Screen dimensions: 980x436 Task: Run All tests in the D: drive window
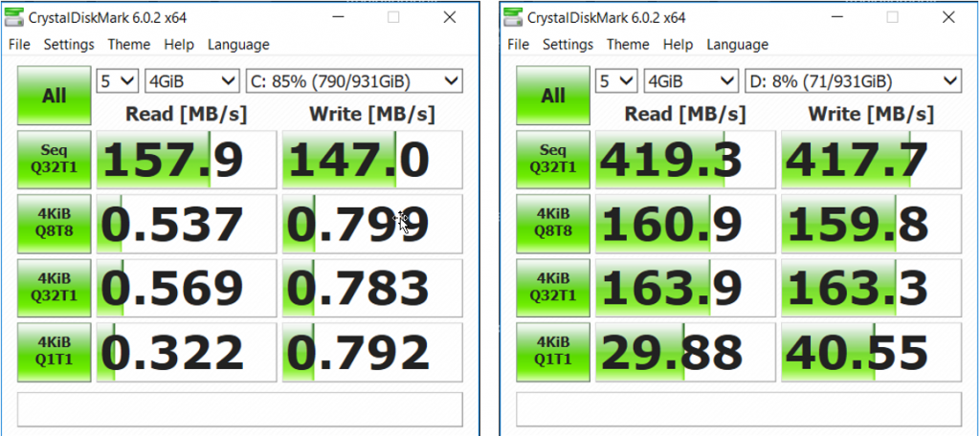pos(553,96)
